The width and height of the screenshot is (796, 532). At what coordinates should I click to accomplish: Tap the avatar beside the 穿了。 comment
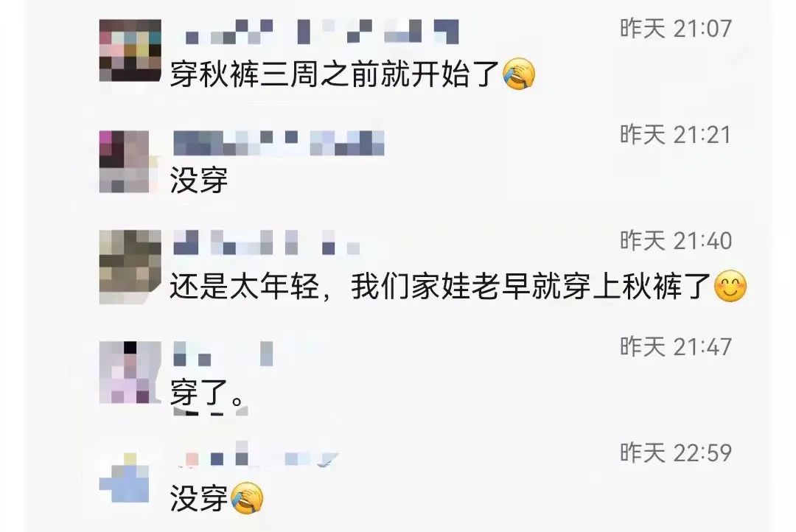(130, 373)
